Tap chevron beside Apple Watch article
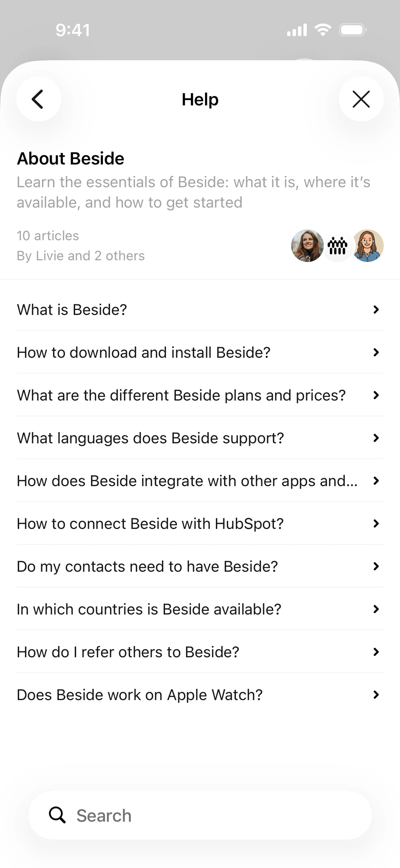400x868 pixels. pos(376,695)
